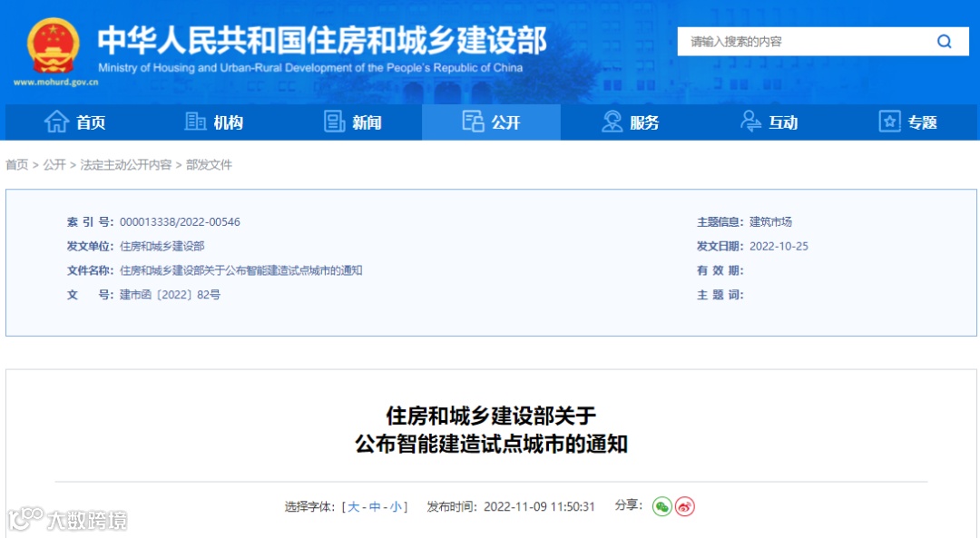Click the 主题词 label
The height and width of the screenshot is (538, 980).
coord(720,295)
